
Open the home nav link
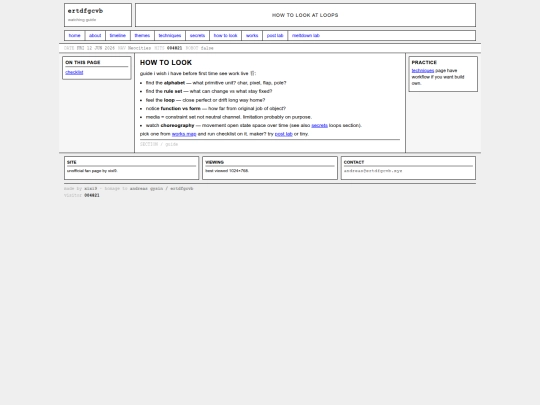coord(74,35)
